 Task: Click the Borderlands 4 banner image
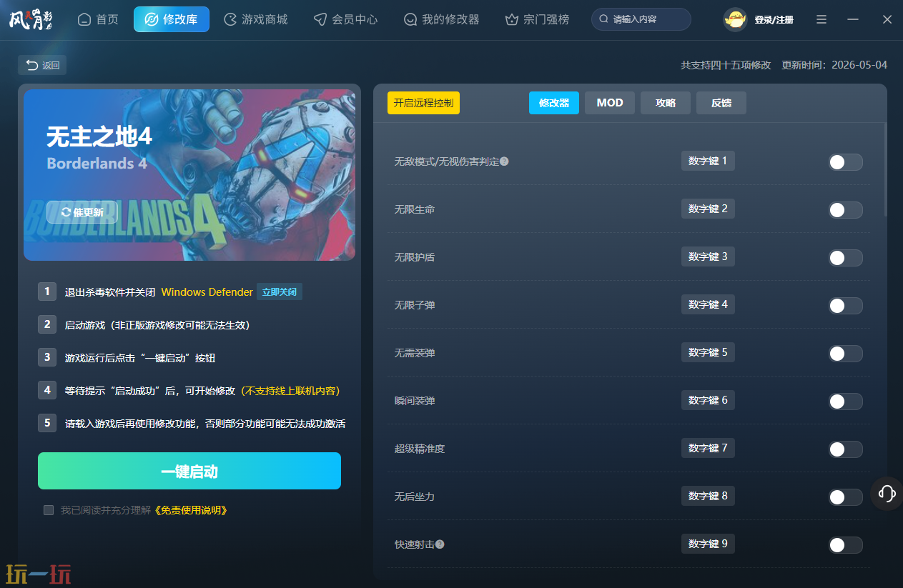pos(189,175)
